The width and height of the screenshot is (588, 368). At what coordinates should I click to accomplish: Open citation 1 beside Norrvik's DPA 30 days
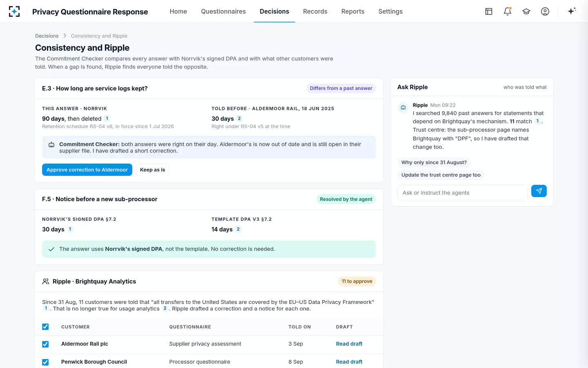[x=70, y=229]
